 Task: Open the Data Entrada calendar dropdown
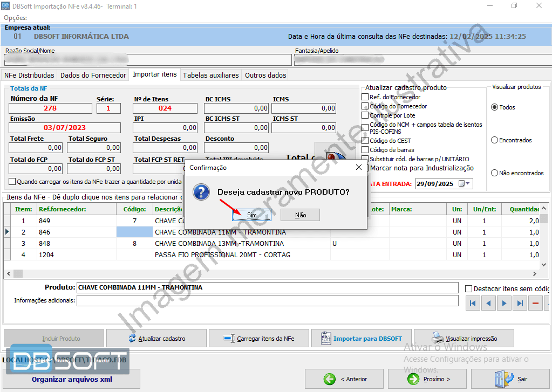(465, 184)
